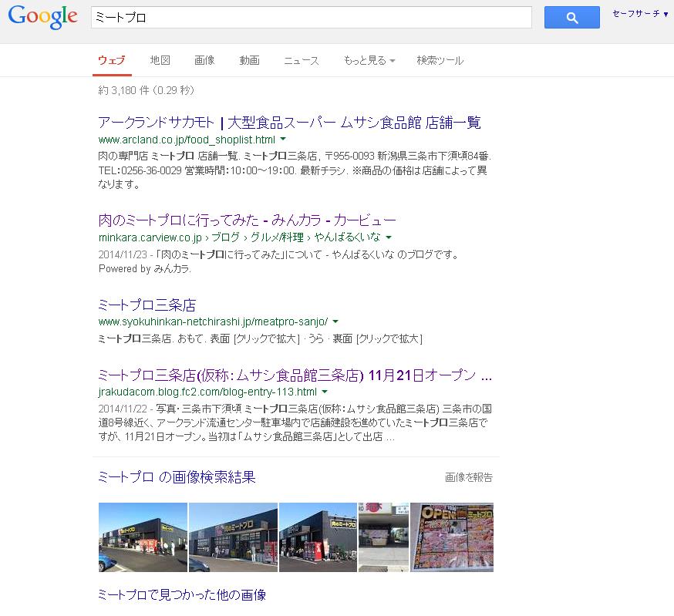Expand the もっと見る menu
674x616 pixels.
(369, 60)
